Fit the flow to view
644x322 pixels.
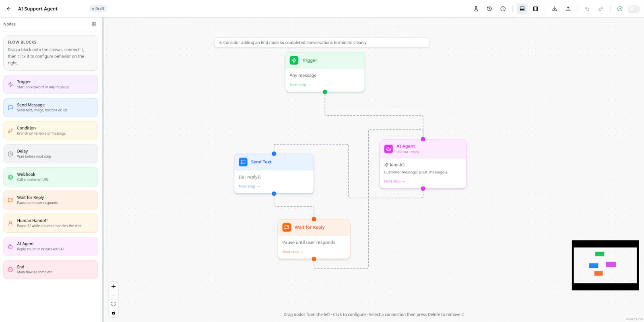[114, 304]
